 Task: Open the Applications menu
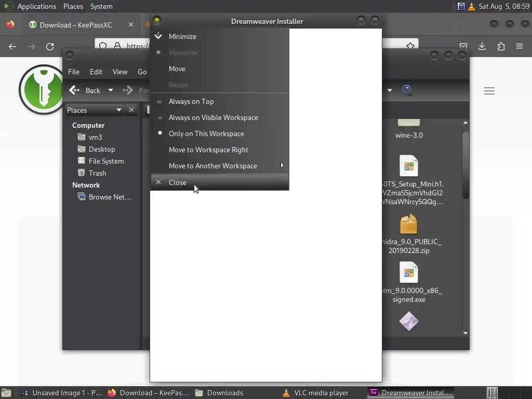(37, 6)
